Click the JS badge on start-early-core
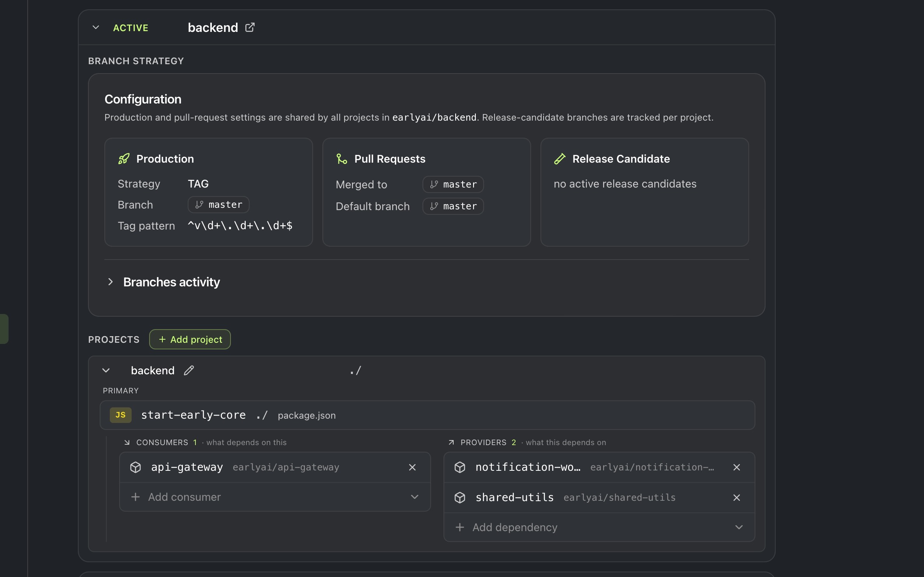 [121, 415]
